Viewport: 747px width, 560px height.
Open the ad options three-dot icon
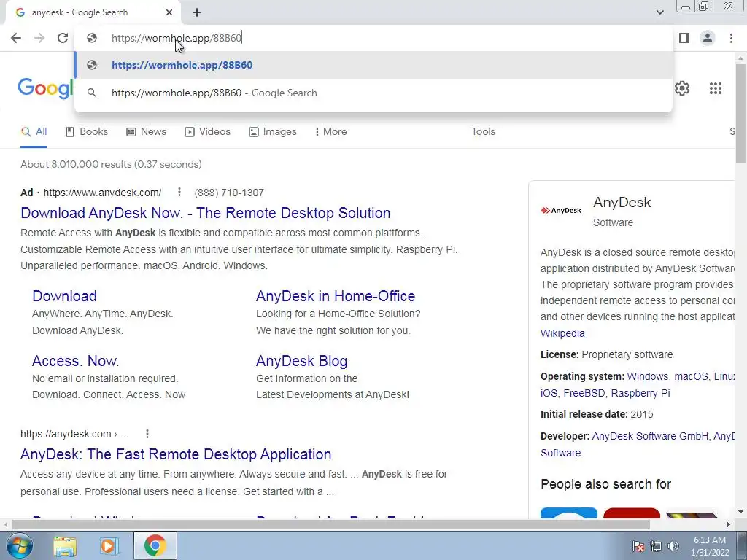(x=179, y=192)
